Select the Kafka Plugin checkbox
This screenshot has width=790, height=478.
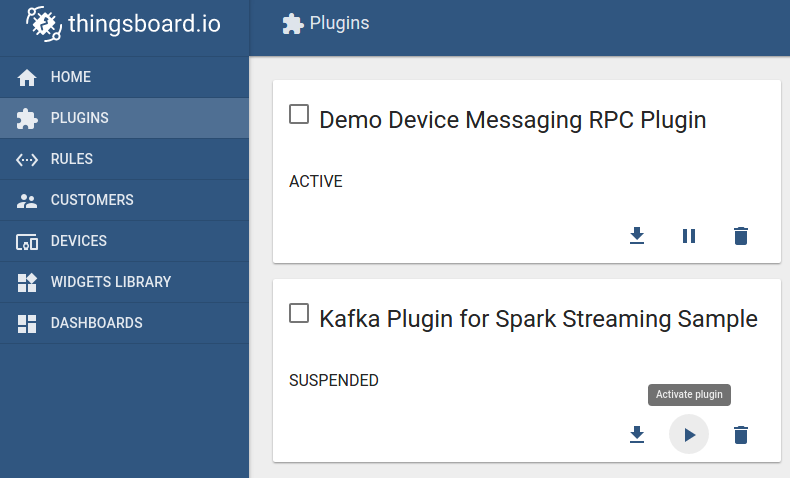click(x=299, y=314)
